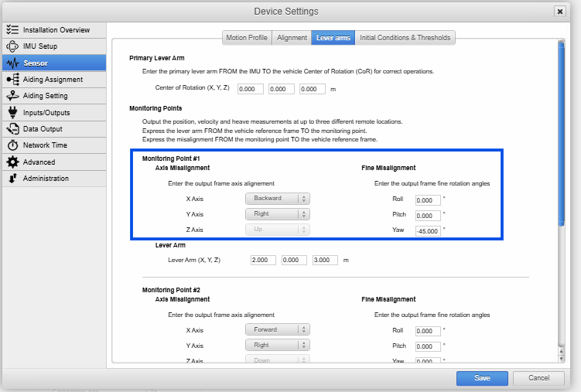Click the Aiding Setting satellite icon
Viewport: 581px width, 392px height.
pyautogui.click(x=12, y=96)
